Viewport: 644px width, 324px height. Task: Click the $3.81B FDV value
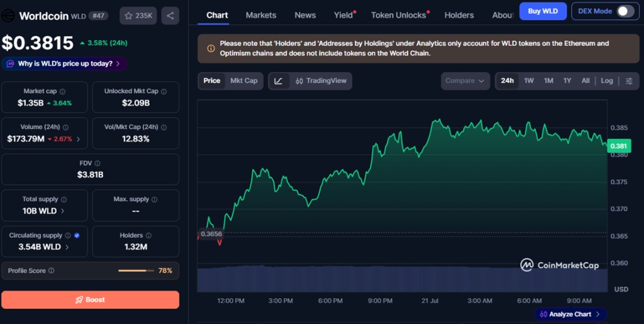[91, 175]
